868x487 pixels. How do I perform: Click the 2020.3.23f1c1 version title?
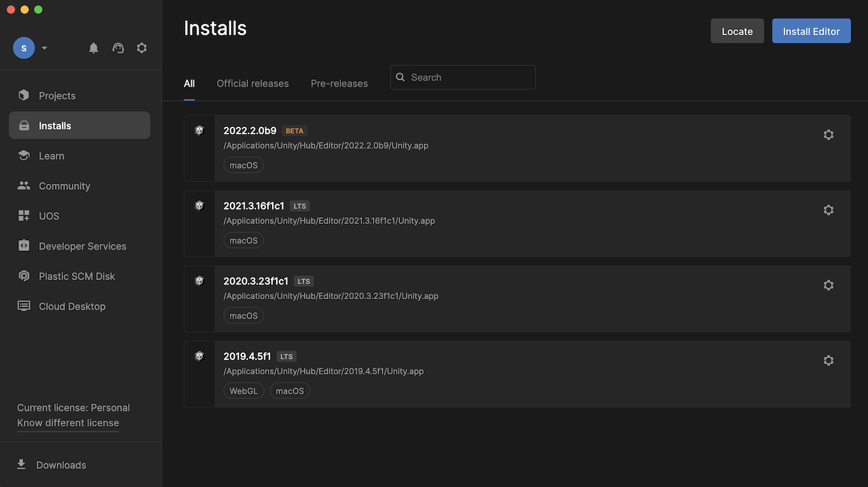[256, 281]
